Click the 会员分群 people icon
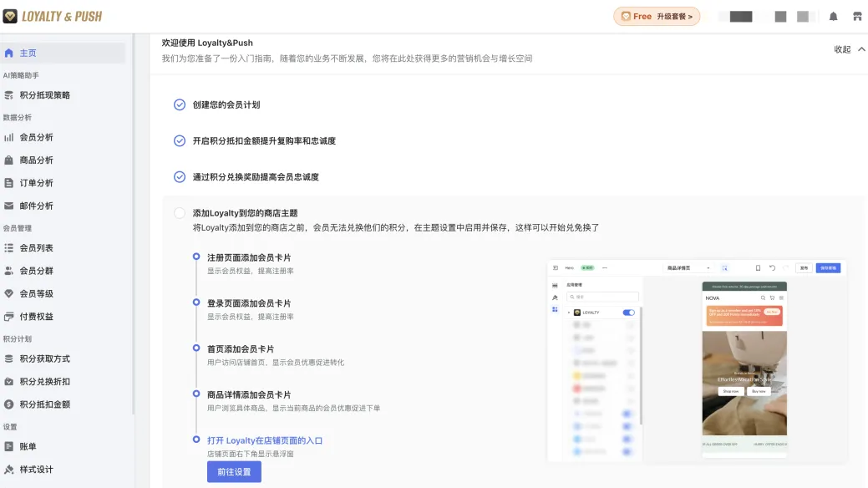The image size is (868, 488). click(9, 271)
